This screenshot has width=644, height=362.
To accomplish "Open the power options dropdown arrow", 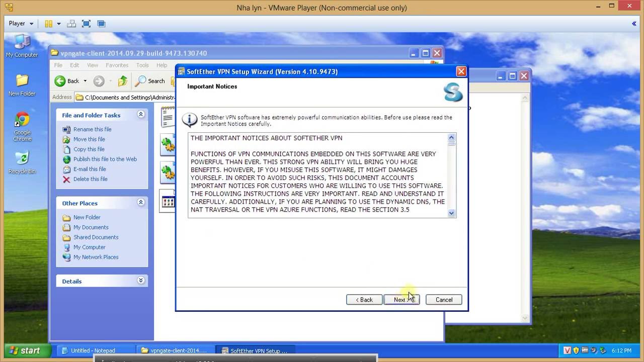I will 59,24.
